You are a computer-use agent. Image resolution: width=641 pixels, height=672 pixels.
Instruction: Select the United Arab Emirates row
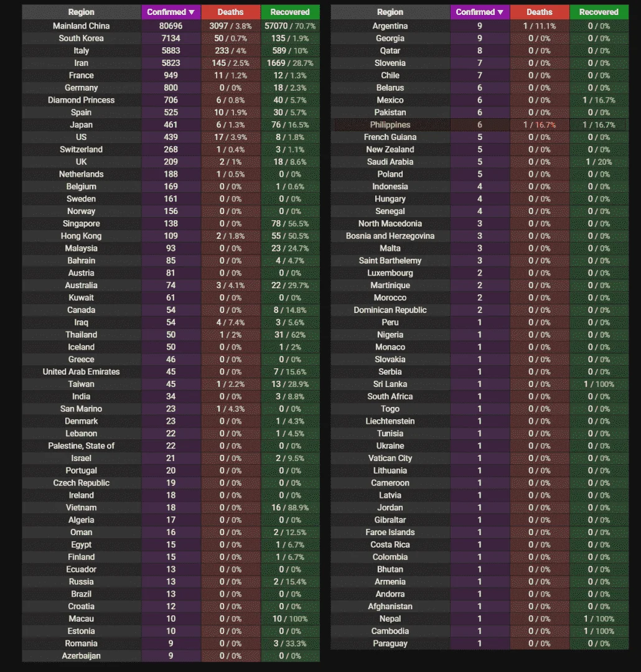(171, 371)
